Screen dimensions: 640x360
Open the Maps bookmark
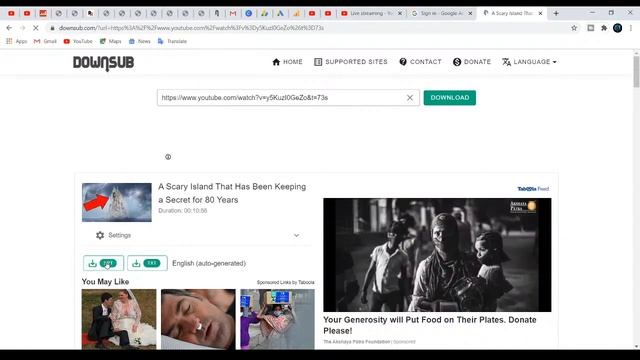pyautogui.click(x=111, y=41)
